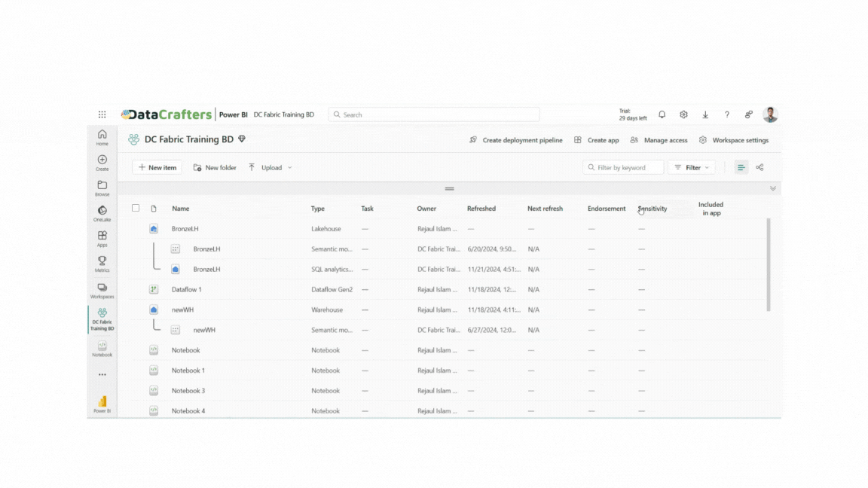Image resolution: width=868 pixels, height=488 pixels.
Task: Sort by the Name column header
Action: click(x=181, y=209)
